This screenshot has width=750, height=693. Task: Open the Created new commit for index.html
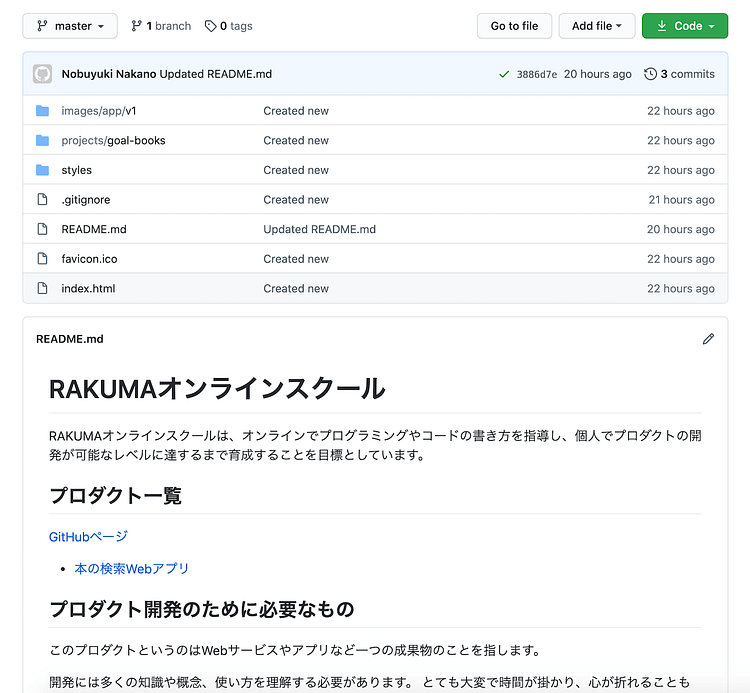coord(296,289)
